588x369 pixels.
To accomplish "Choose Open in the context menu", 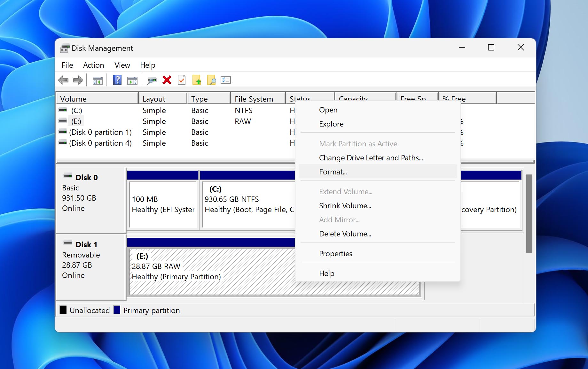I will pos(378,110).
